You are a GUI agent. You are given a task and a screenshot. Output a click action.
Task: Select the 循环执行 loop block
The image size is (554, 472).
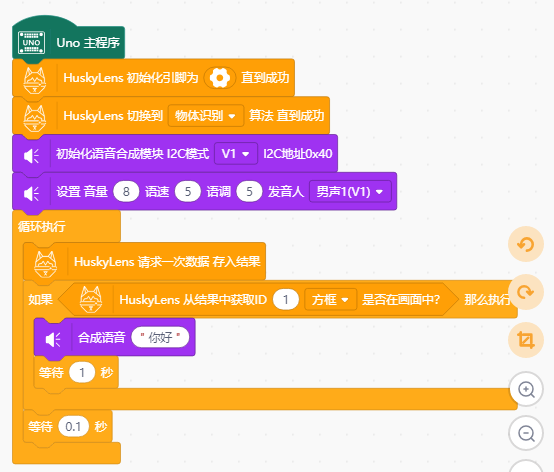tap(42, 226)
